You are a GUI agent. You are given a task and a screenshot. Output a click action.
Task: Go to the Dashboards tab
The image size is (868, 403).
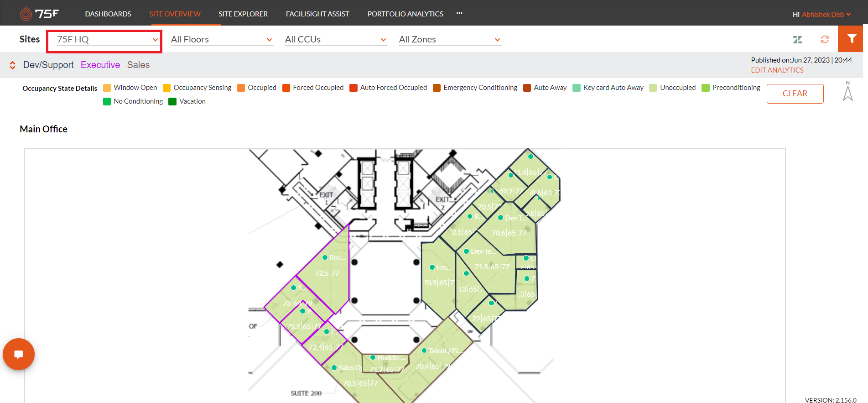pyautogui.click(x=108, y=14)
